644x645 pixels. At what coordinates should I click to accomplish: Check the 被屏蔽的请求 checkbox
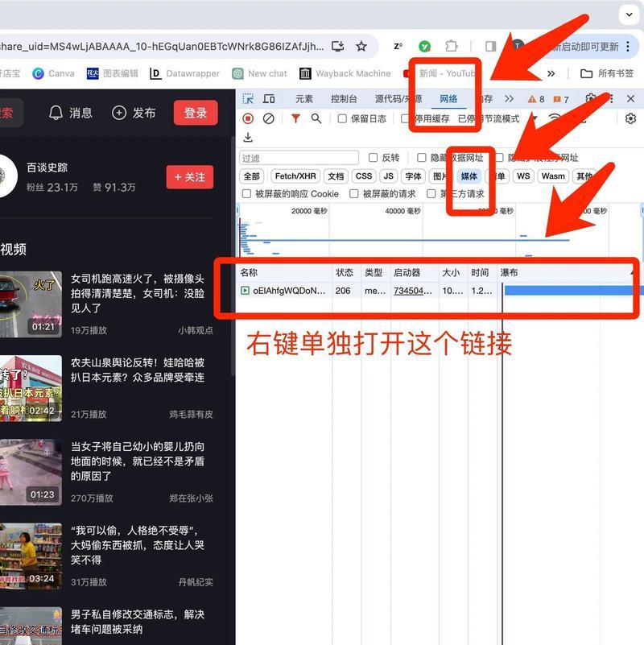(353, 194)
